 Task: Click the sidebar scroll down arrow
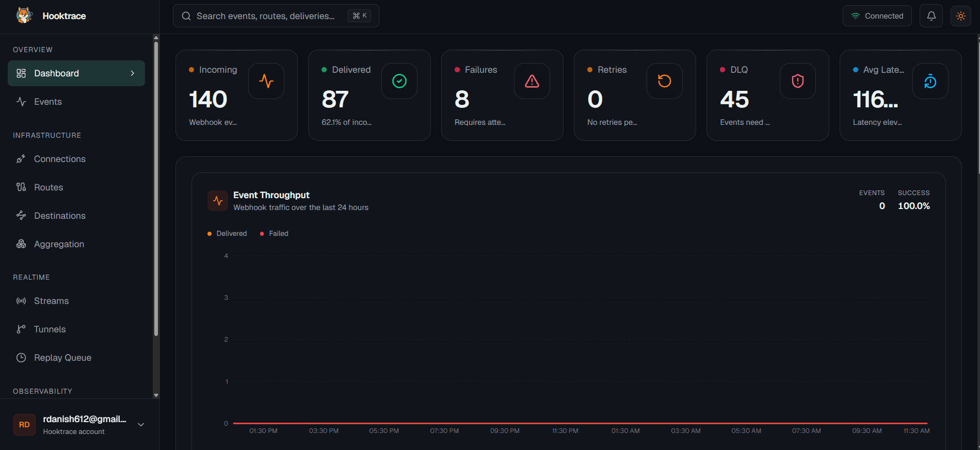156,395
